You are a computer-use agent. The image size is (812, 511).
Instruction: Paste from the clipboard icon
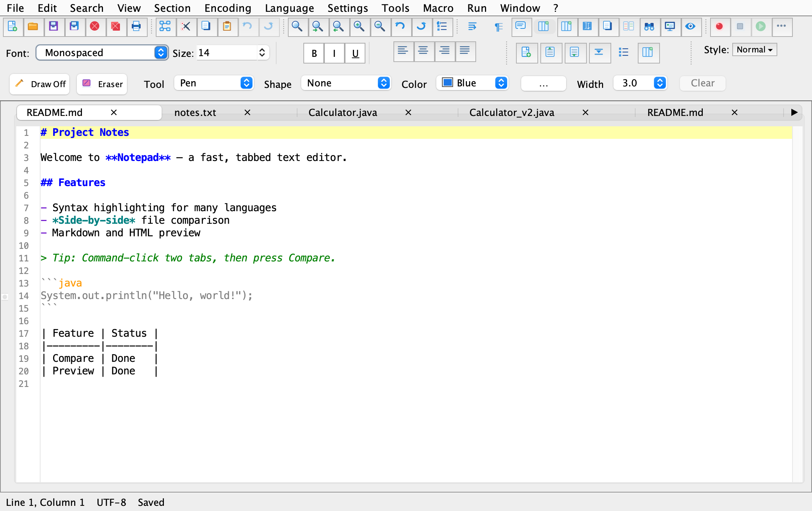point(227,27)
